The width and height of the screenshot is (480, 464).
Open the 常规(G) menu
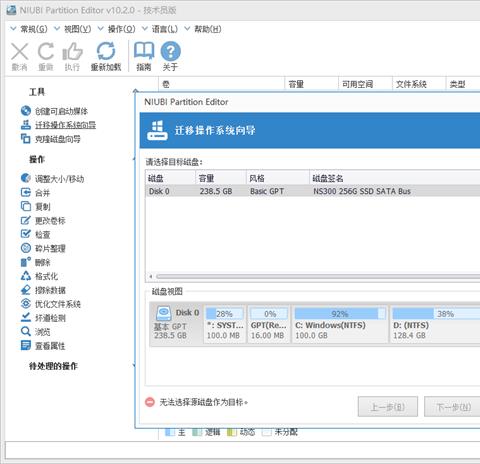point(34,29)
